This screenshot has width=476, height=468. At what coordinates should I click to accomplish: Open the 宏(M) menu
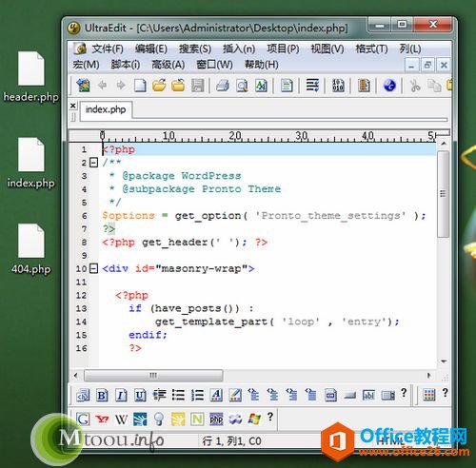point(86,65)
